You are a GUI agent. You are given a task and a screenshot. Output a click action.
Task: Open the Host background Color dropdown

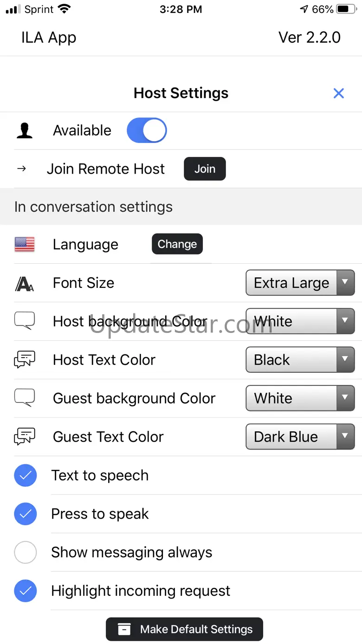tap(300, 321)
